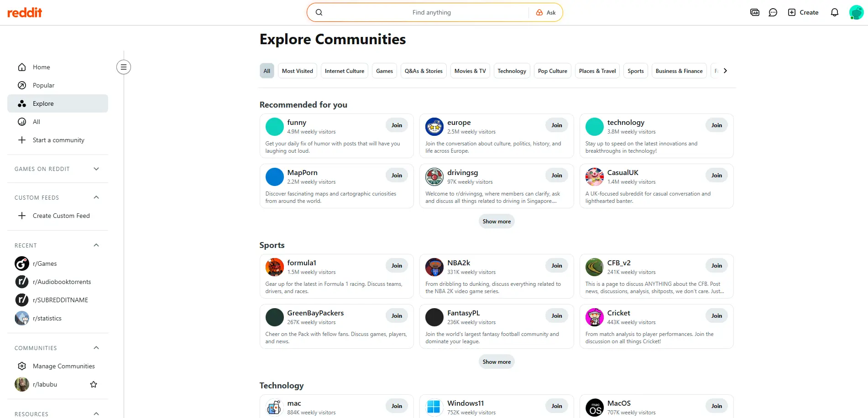Click the Reddit logo
Viewport: 868px width, 418px height.
tap(25, 13)
